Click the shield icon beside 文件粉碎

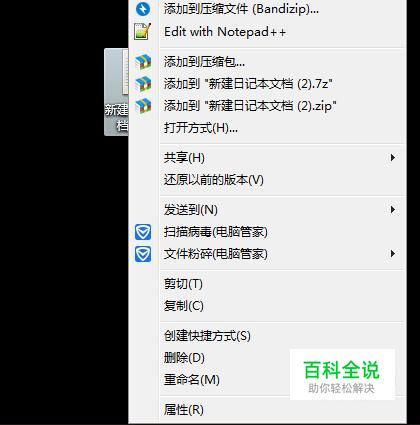pyautogui.click(x=143, y=254)
